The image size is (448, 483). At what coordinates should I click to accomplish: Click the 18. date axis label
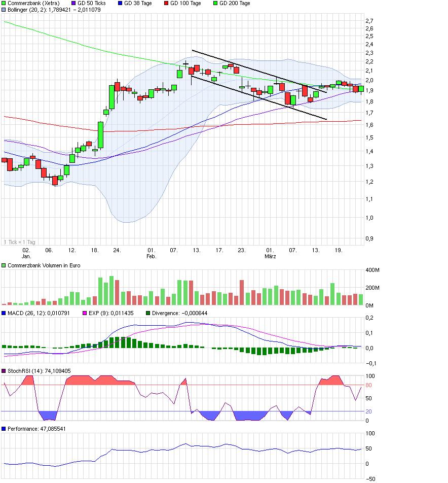point(94,251)
